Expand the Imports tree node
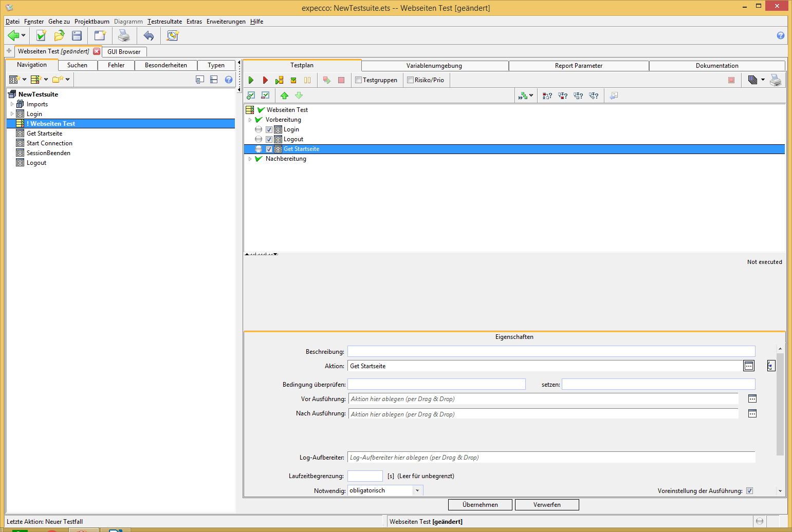Image resolution: width=792 pixels, height=532 pixels. [12, 104]
